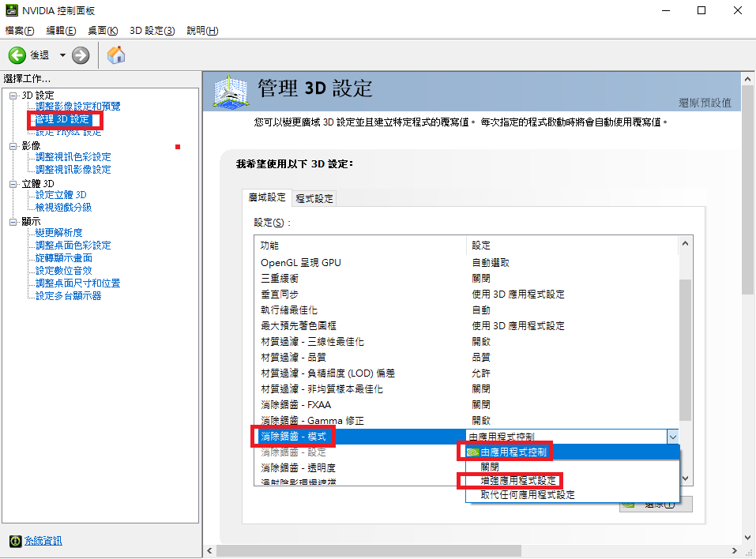Select the 執行緒最佳化 setting row
Viewport: 756px width, 559px height.
pyautogui.click(x=466, y=310)
